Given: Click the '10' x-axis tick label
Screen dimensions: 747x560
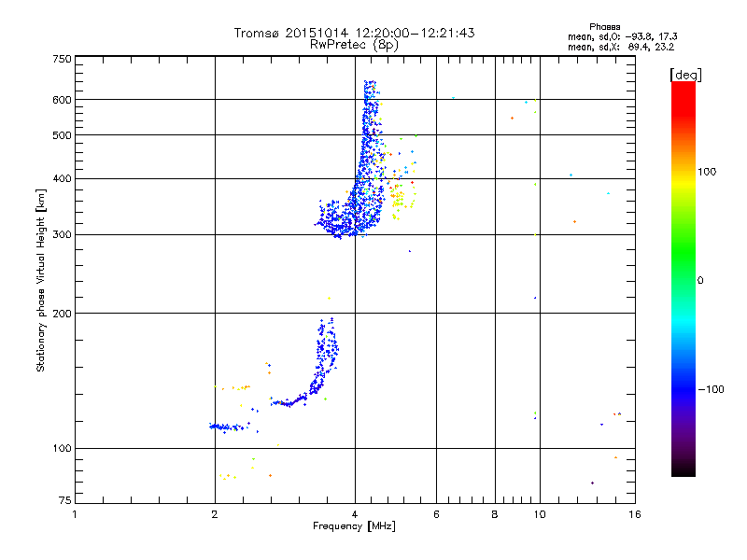Looking at the screenshot, I should tap(540, 514).
